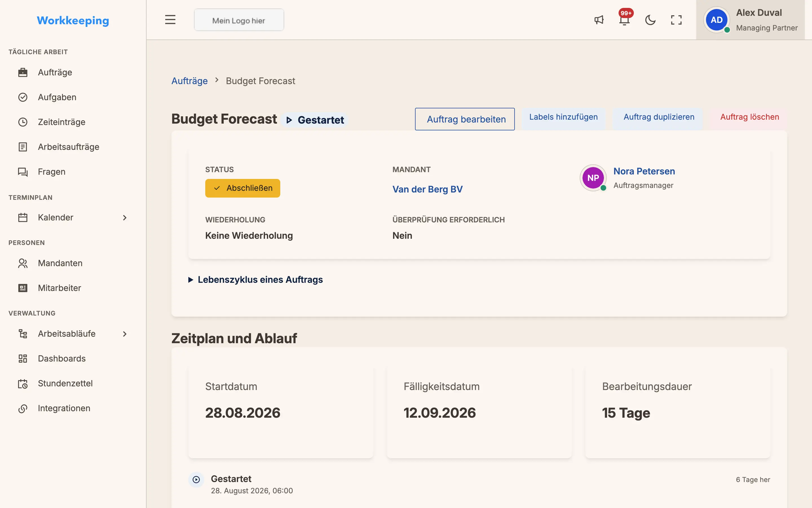Click Auftrag bearbeiten button
The image size is (812, 508).
(465, 119)
